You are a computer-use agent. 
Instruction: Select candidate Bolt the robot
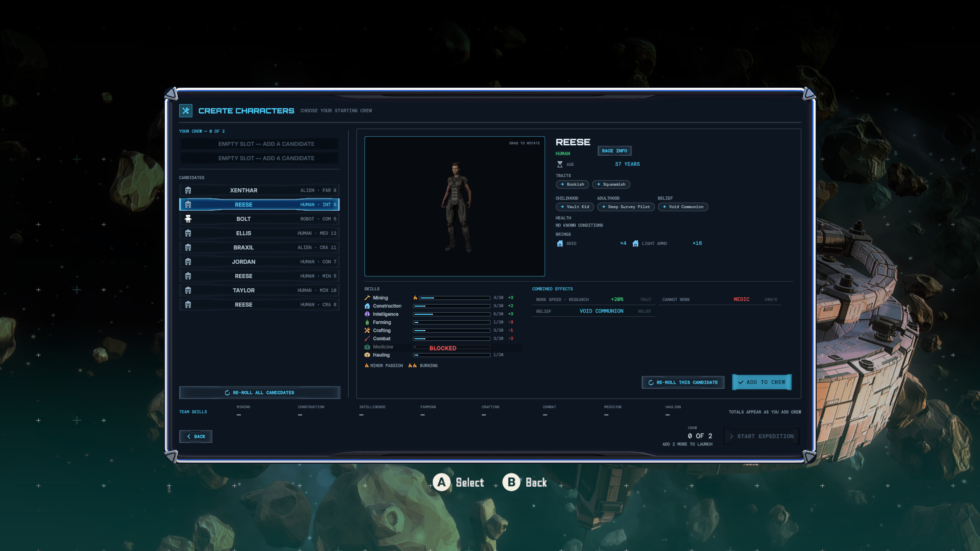click(x=260, y=219)
